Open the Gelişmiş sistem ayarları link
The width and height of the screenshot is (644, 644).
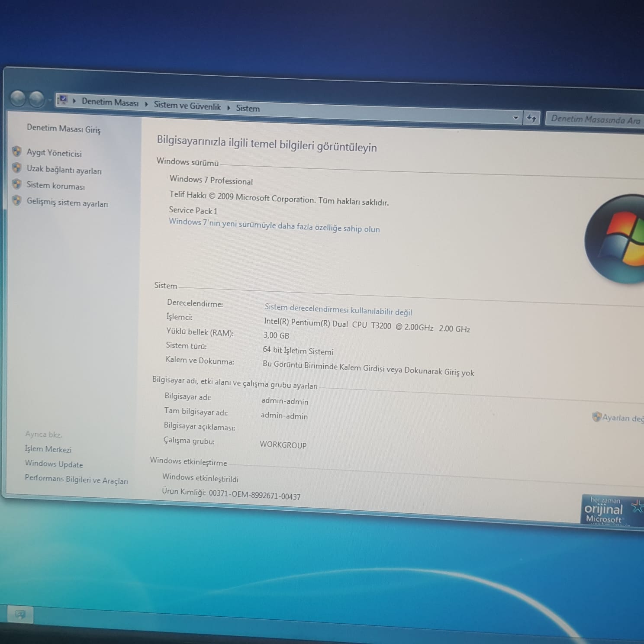[68, 203]
